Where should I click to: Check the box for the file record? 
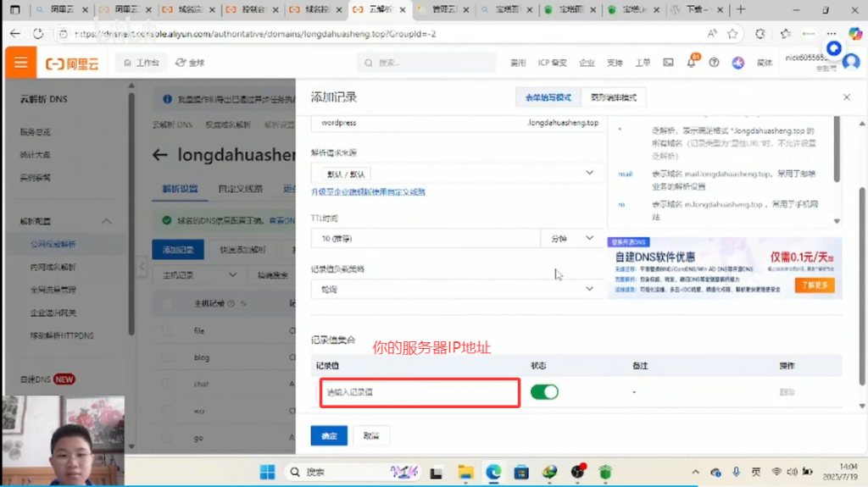tap(167, 330)
